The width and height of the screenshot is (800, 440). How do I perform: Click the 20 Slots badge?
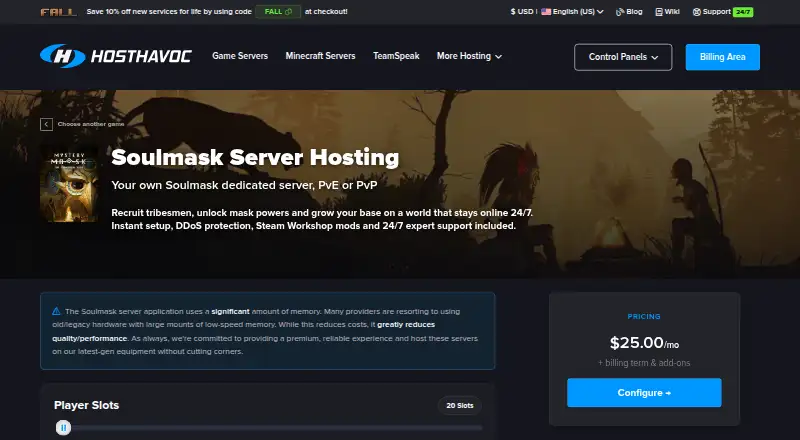[460, 405]
